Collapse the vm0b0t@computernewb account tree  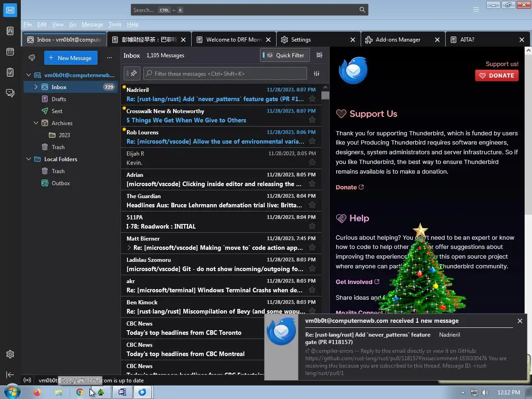[29, 75]
